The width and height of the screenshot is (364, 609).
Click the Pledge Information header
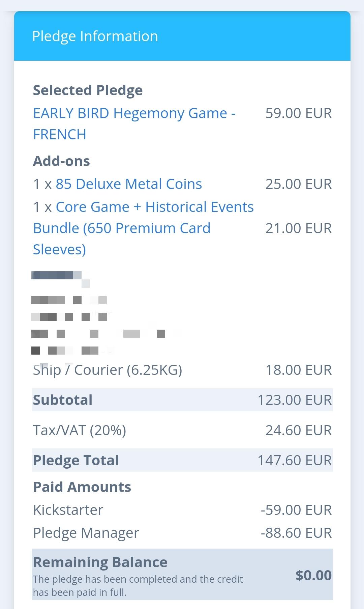click(x=95, y=36)
